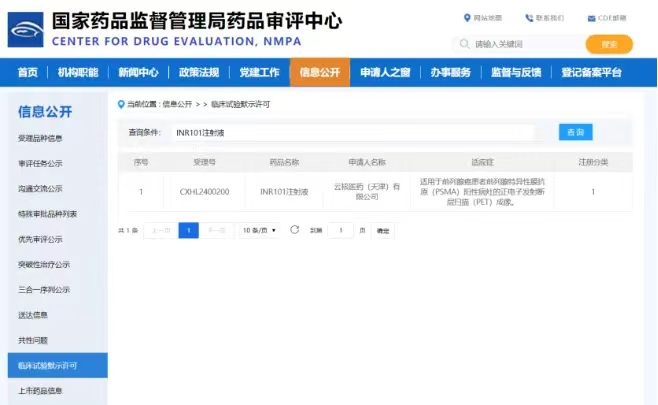The height and width of the screenshot is (405, 658).
Task: Click the 注册分类 column header
Action: tap(593, 162)
